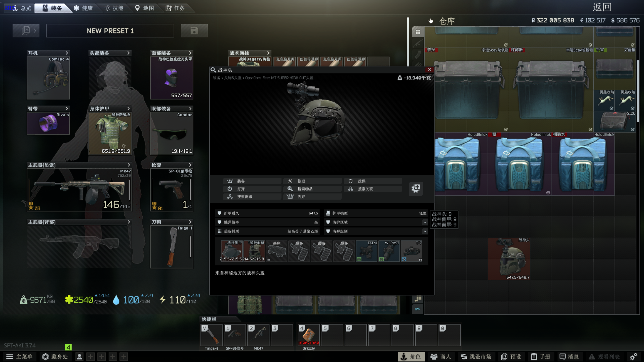
Task: Select the 战神防弹衣 body armor item
Action: [x=110, y=133]
